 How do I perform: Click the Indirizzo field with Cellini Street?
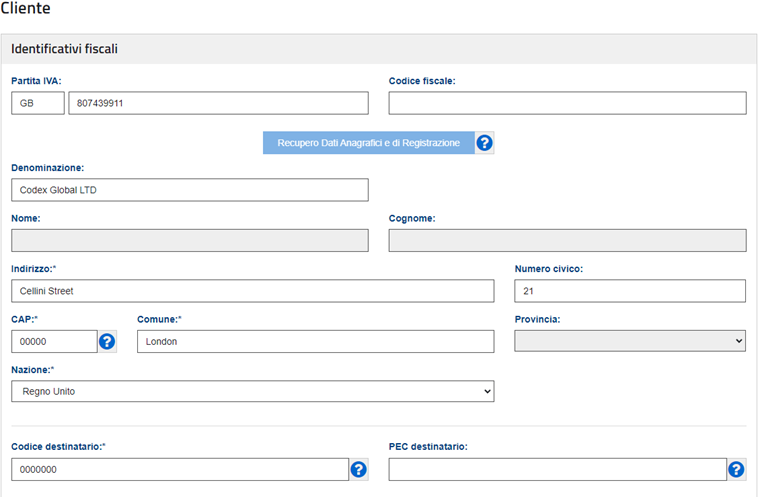tap(253, 291)
